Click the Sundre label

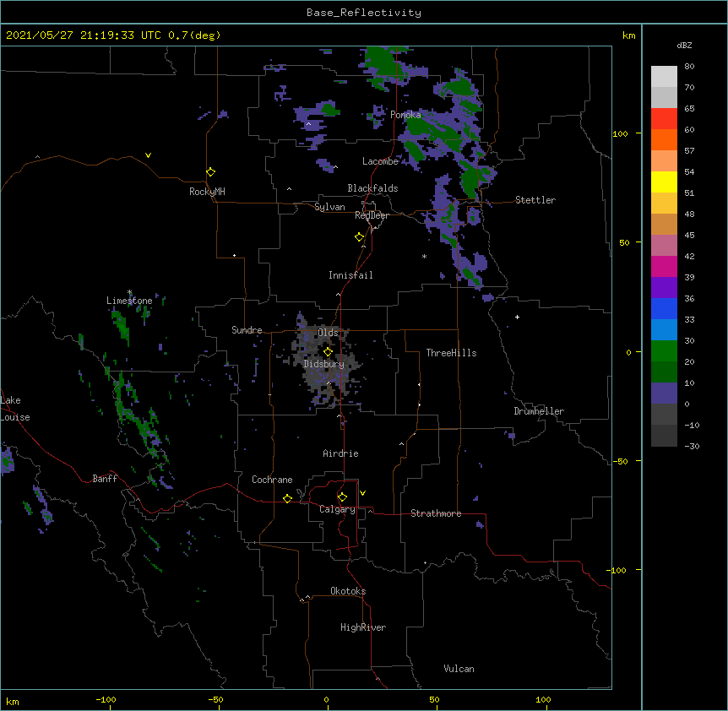tap(247, 330)
